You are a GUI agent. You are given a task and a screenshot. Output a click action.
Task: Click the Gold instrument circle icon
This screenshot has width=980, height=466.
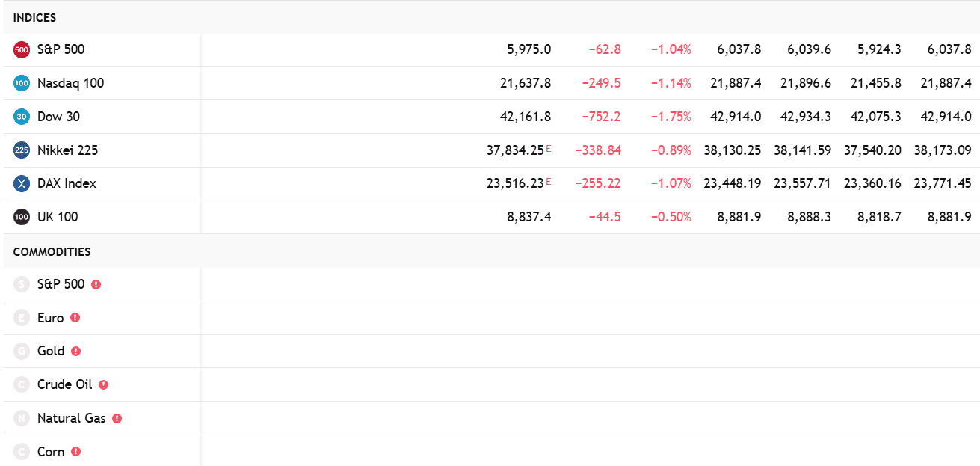(20, 351)
